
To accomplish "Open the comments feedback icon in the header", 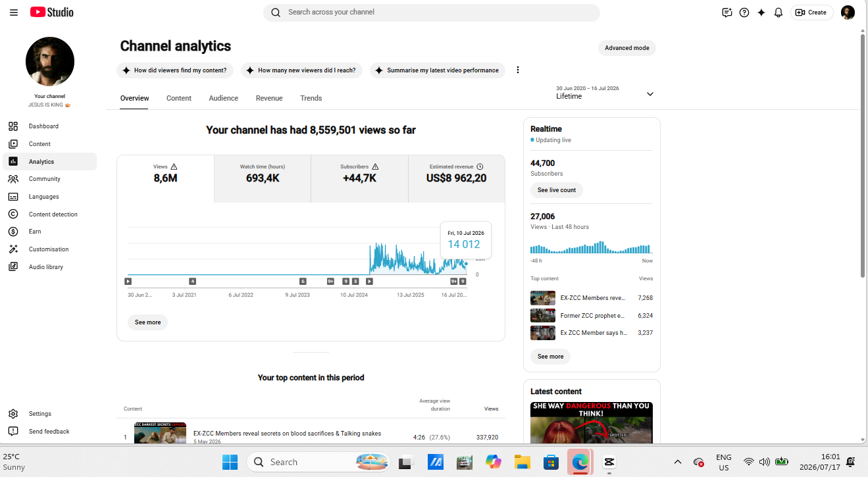I will point(727,13).
